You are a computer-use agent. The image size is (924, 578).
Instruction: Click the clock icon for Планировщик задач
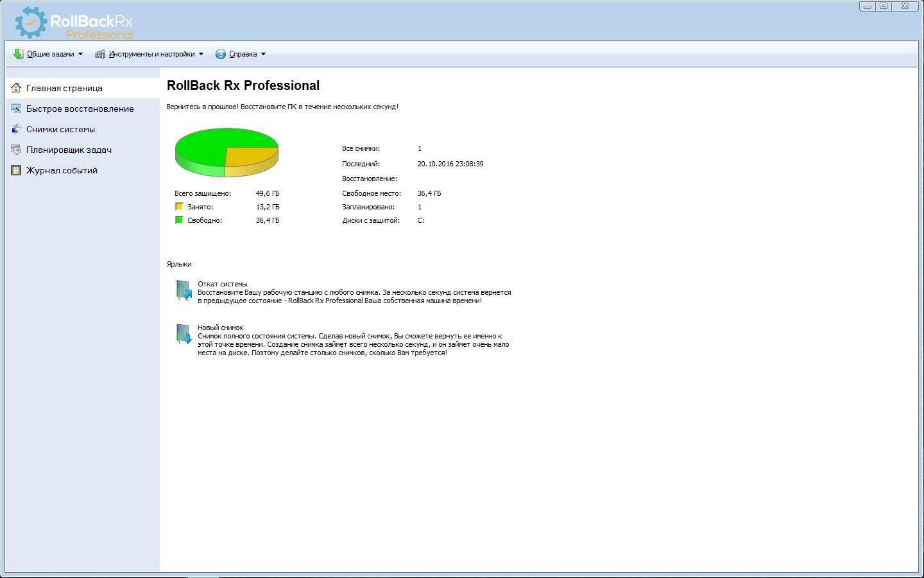[x=16, y=150]
